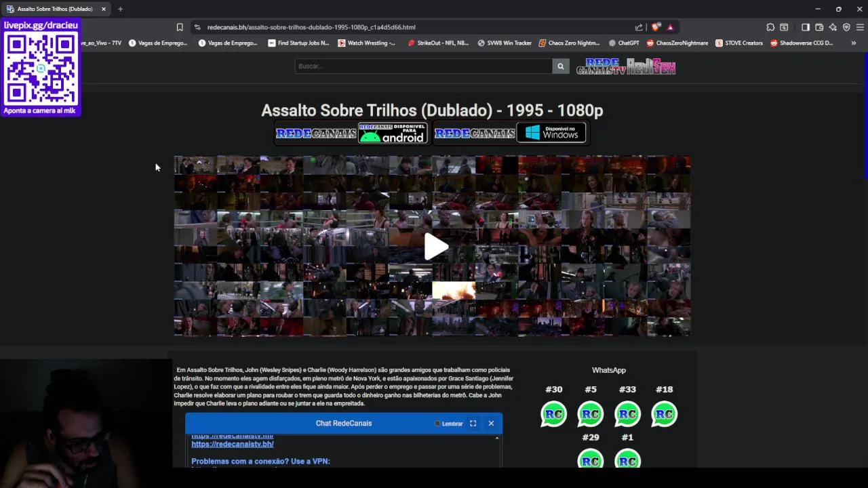
Task: Open browser extensions puzzle icon
Action: click(770, 27)
